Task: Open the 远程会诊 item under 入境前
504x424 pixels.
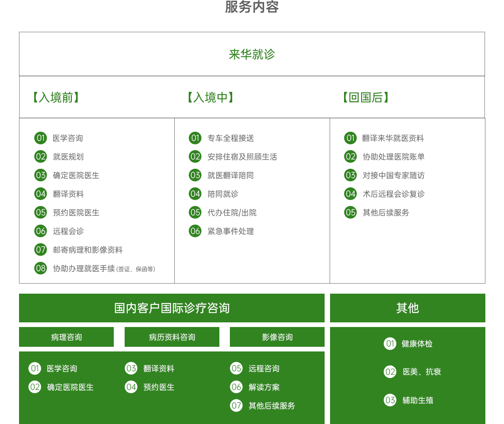Action: (x=68, y=231)
